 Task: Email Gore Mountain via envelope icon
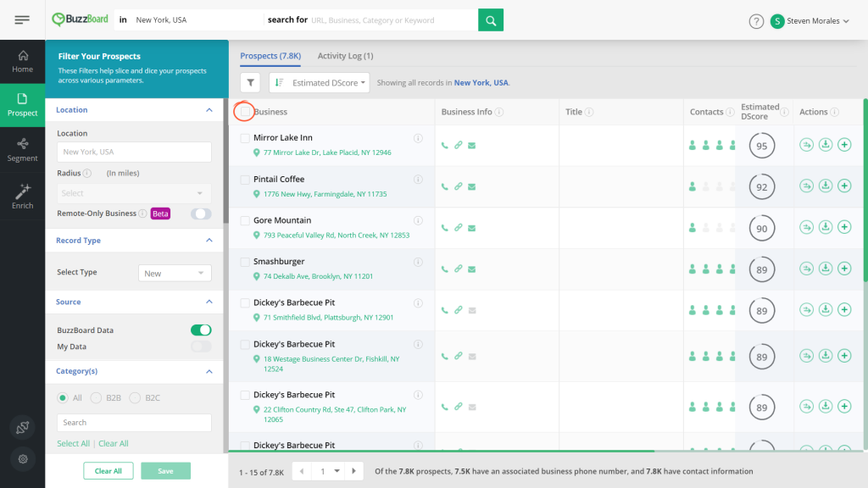[471, 228]
